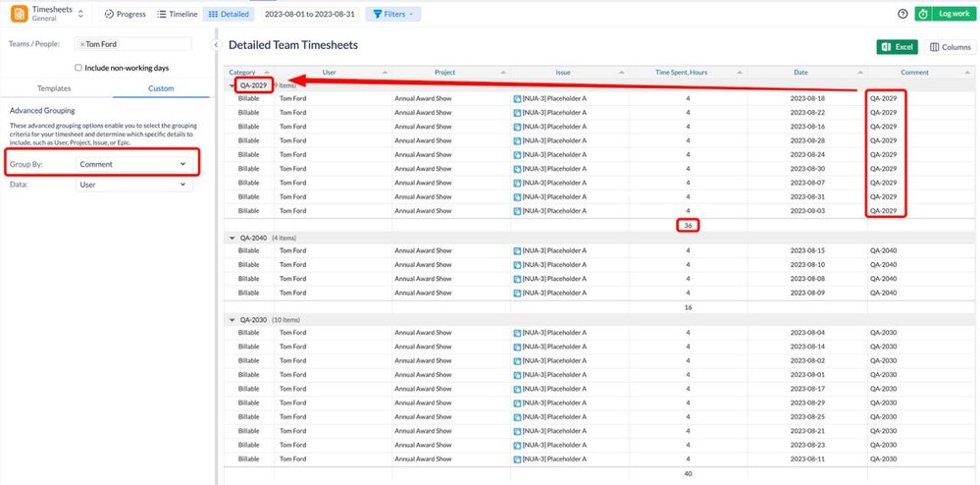The image size is (980, 485).
Task: Remove Tom Ford from Teams / People field
Action: 81,44
